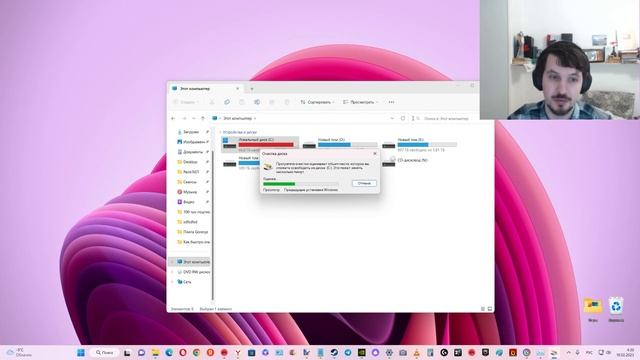
Task: Click the taskbar Search box
Action: point(104,353)
